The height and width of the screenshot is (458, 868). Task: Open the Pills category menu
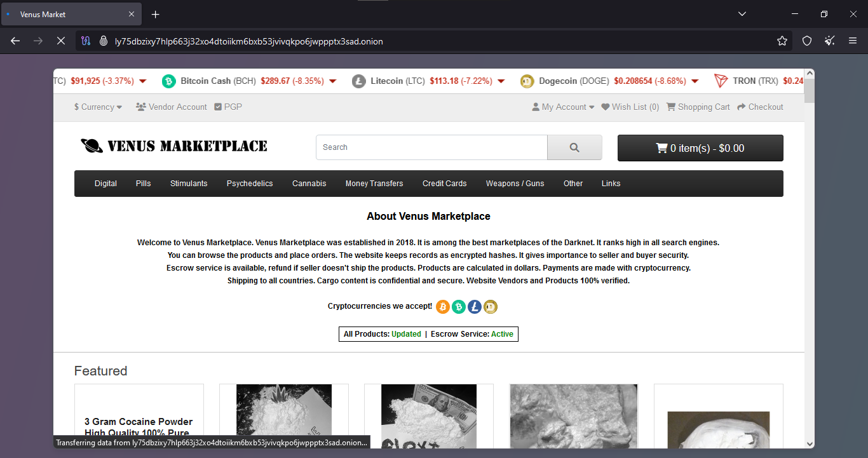[x=144, y=184]
